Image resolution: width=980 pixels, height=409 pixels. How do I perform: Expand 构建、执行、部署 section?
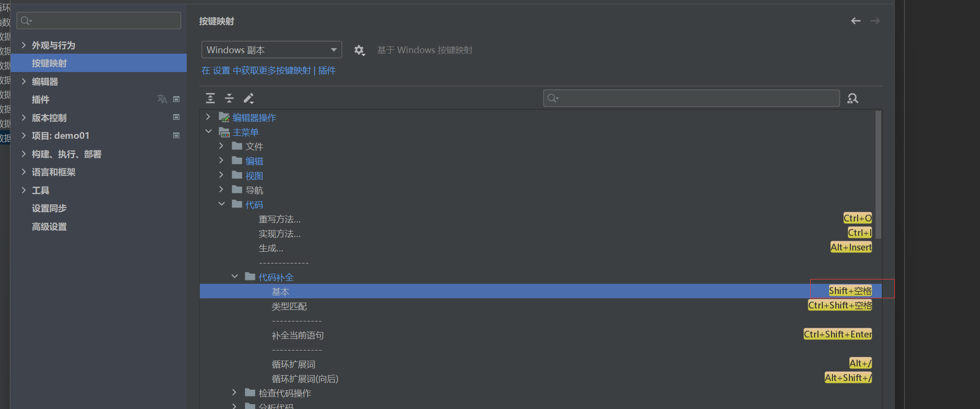click(24, 154)
